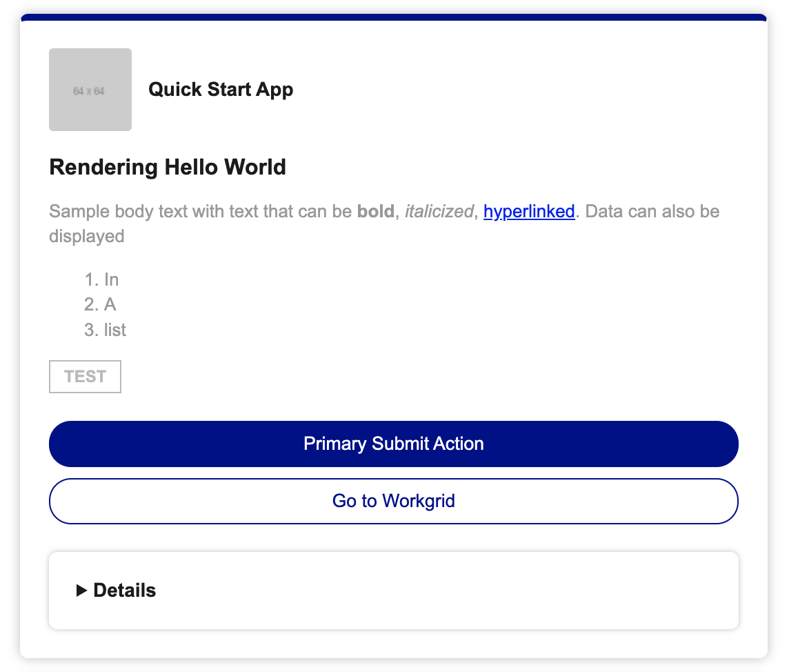Image resolution: width=789 pixels, height=672 pixels.
Task: Click the second list item 'A'
Action: [110, 304]
